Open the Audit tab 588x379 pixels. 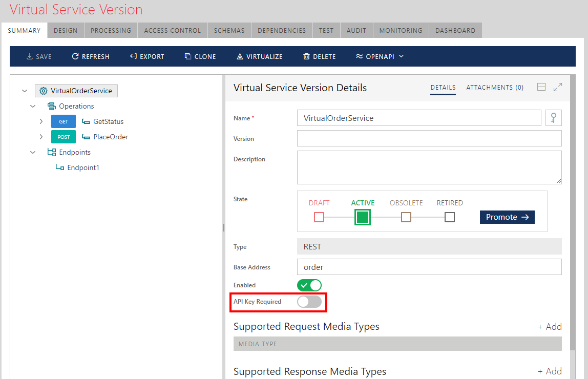[x=356, y=30]
